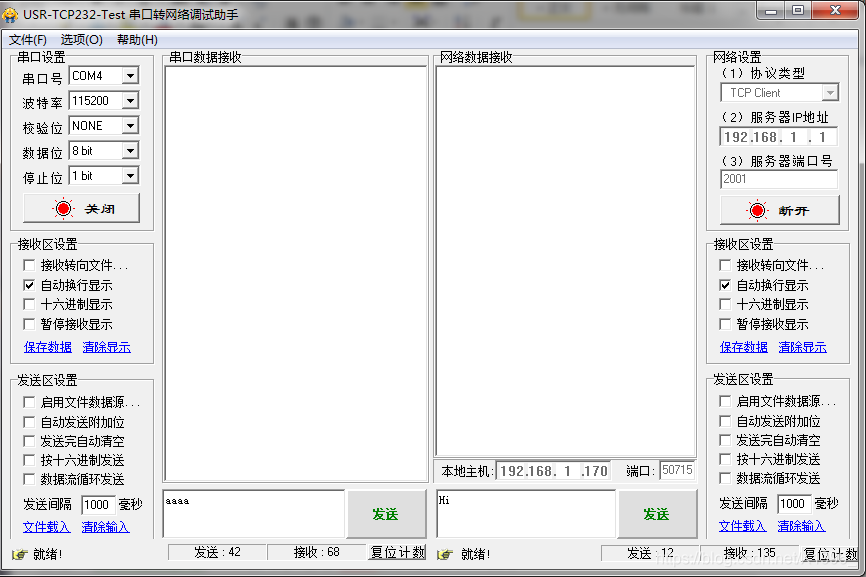Click local port 50715 field

(677, 470)
